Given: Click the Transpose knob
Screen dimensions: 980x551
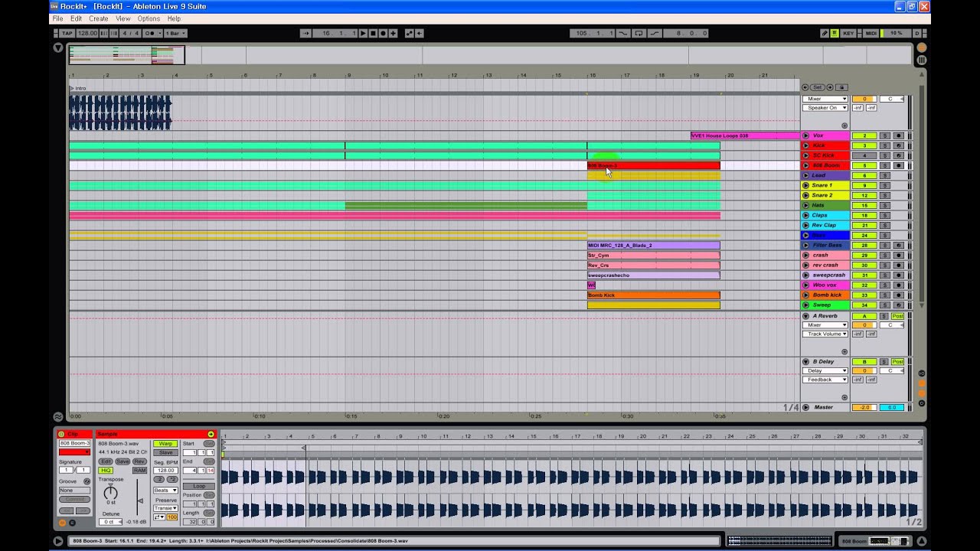Looking at the screenshot, I should (111, 493).
